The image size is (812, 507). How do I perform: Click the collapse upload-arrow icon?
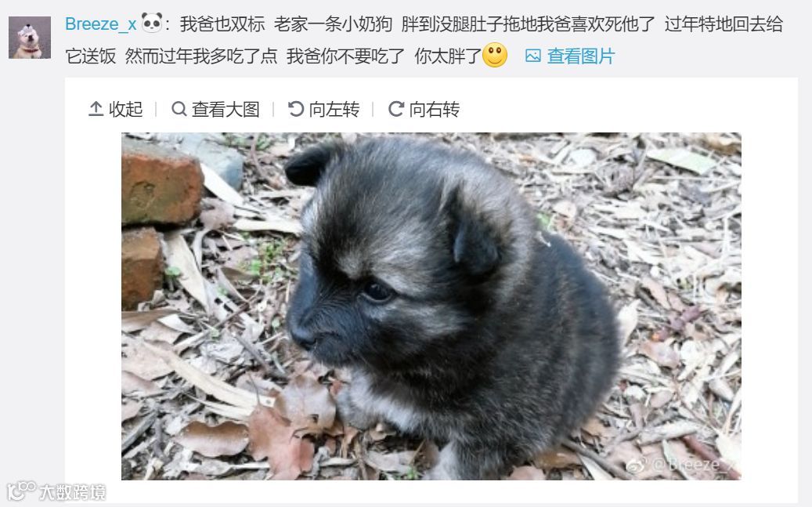tap(96, 109)
